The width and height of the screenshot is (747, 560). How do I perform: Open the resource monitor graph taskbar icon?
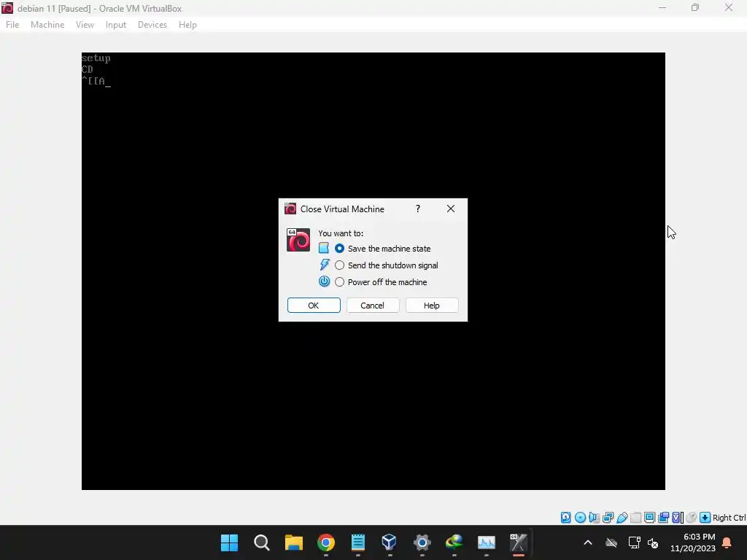(487, 542)
